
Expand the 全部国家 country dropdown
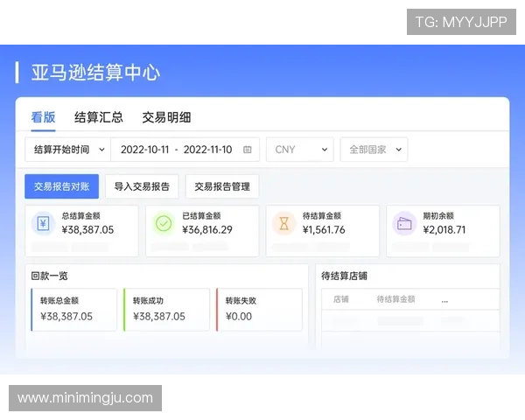(374, 150)
